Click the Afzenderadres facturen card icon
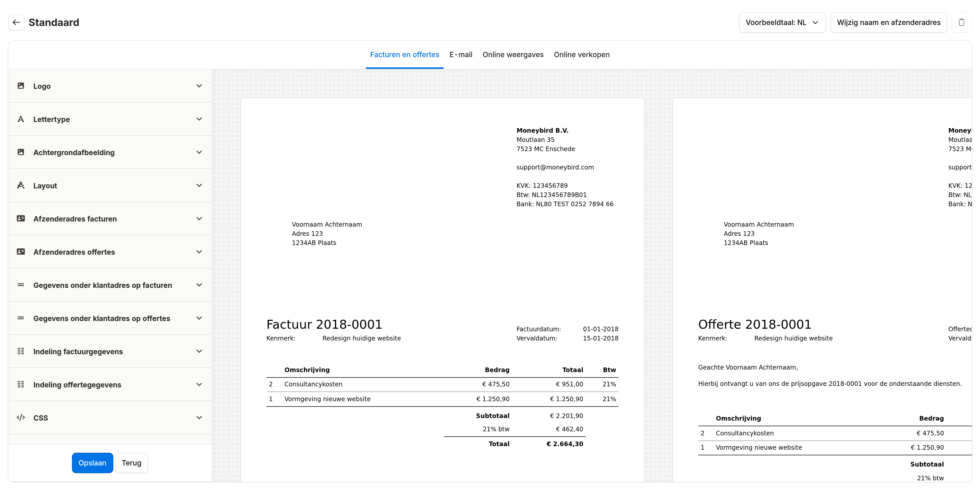This screenshot has height=490, width=980. click(x=21, y=218)
